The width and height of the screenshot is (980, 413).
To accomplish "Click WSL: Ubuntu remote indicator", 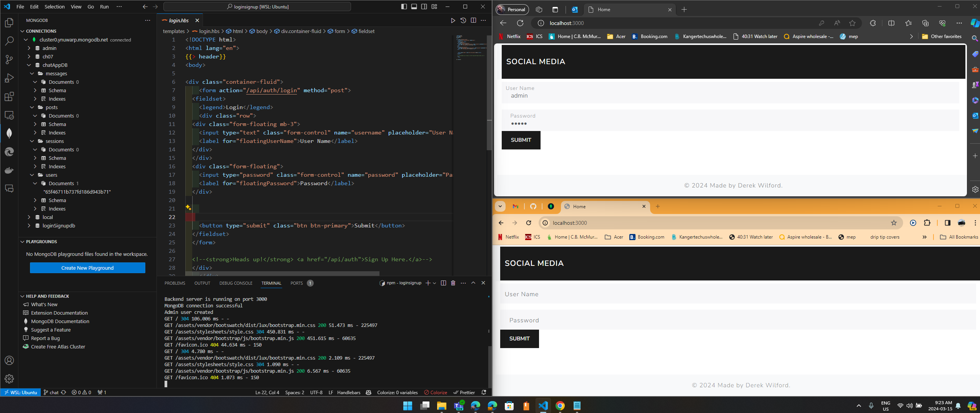I will coord(21,393).
